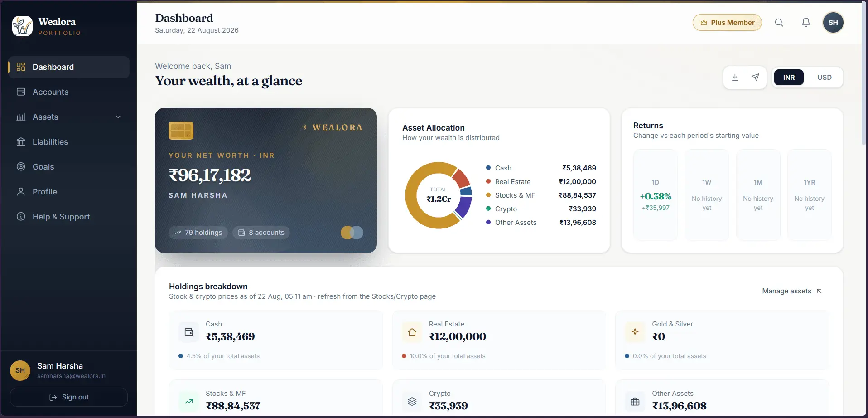Open Accounts page in sidebar

click(69, 92)
